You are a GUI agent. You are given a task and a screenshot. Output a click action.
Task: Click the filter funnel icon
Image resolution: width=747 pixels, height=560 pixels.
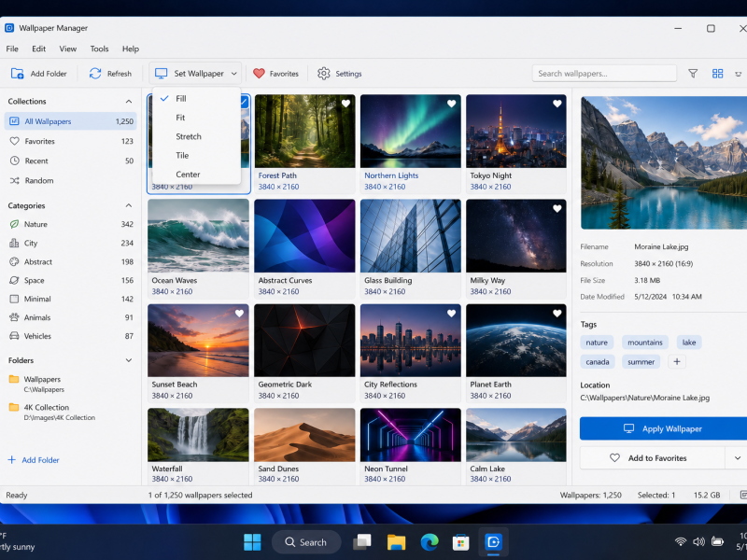pos(693,74)
